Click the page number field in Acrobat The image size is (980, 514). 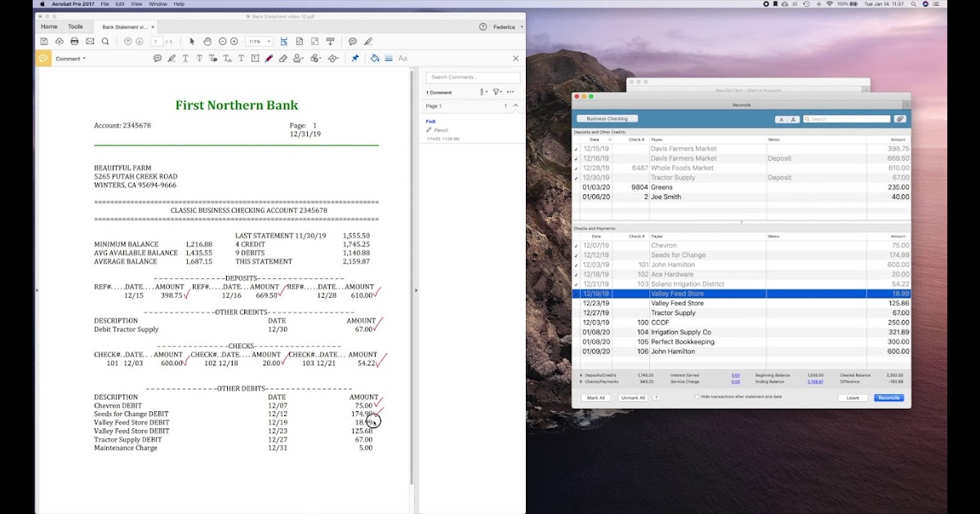click(156, 42)
